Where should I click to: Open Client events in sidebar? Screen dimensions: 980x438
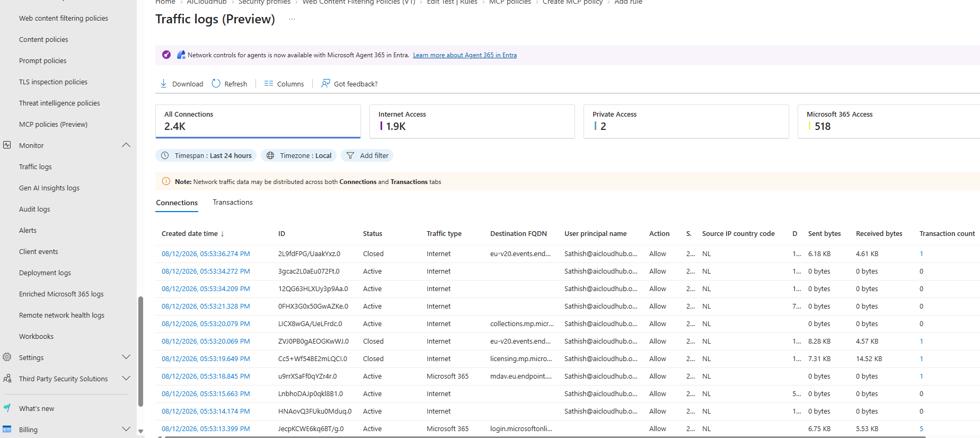[39, 251]
